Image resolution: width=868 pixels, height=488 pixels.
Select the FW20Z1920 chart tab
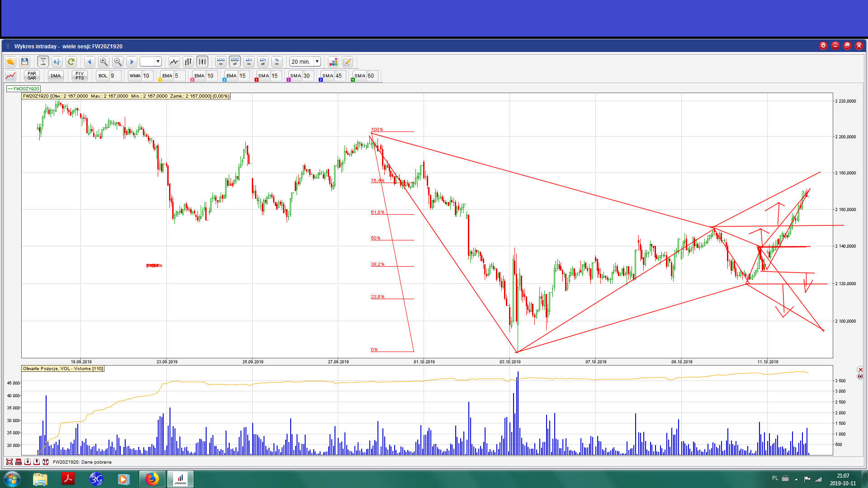[24, 89]
